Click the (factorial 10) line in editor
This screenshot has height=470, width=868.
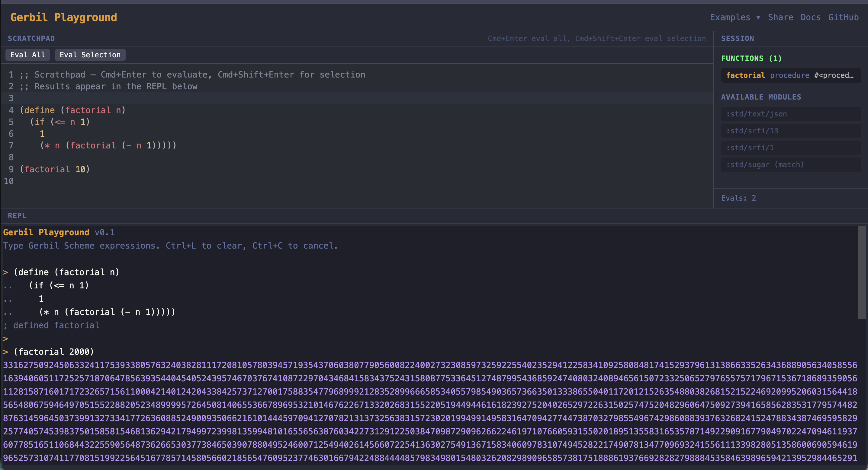tap(55, 169)
